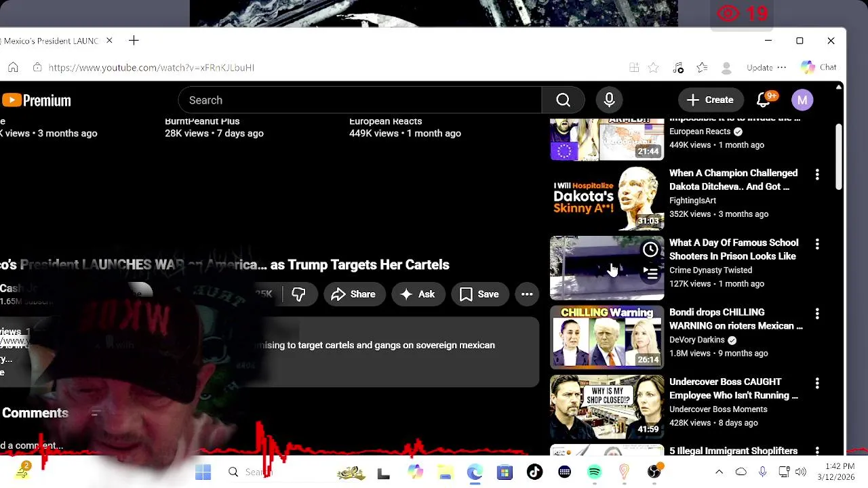Open the browser media control icon

click(678, 68)
